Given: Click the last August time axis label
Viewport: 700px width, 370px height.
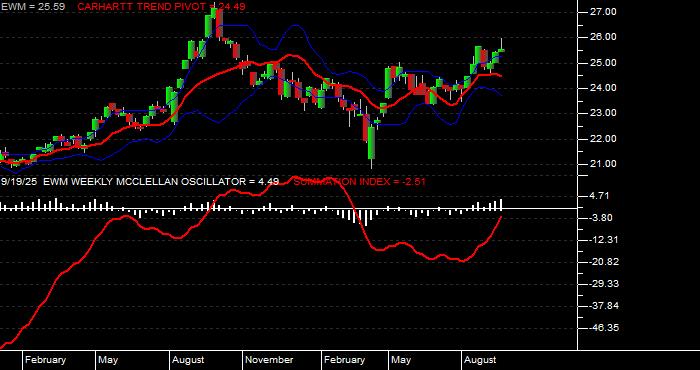Looking at the screenshot, I should pyautogui.click(x=480, y=360).
